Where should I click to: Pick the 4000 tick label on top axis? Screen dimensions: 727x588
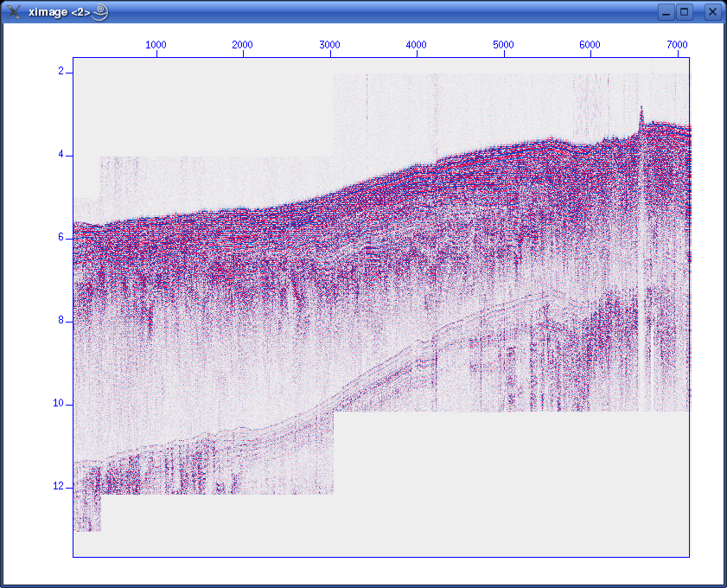[x=417, y=44]
